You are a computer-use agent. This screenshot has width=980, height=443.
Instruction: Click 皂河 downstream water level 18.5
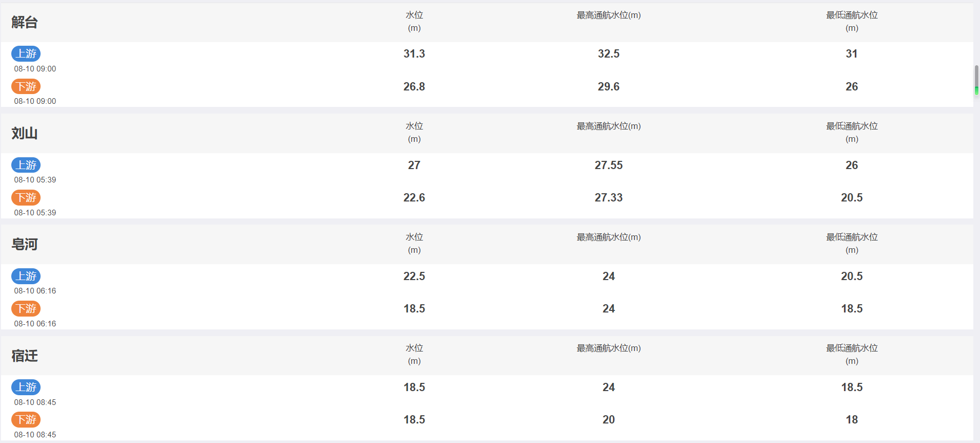[414, 308]
